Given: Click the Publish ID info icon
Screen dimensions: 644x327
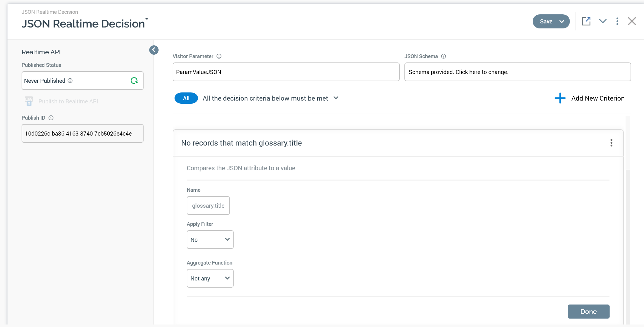Looking at the screenshot, I should pos(51,118).
